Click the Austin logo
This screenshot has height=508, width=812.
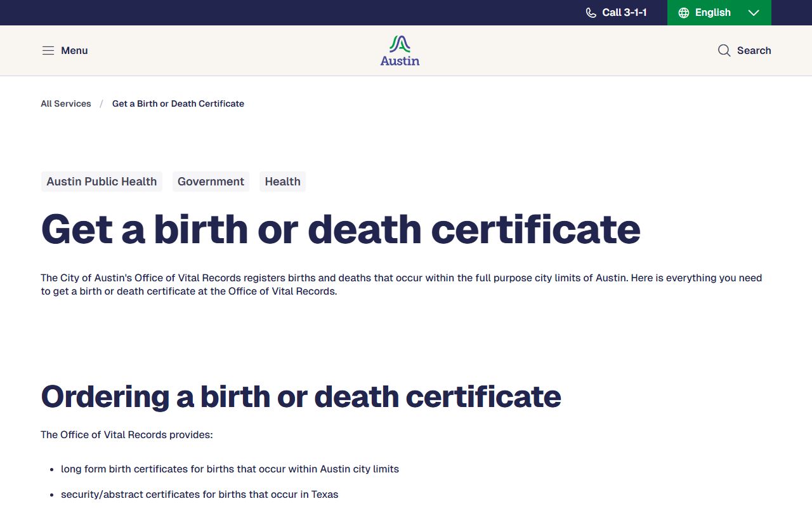click(400, 51)
